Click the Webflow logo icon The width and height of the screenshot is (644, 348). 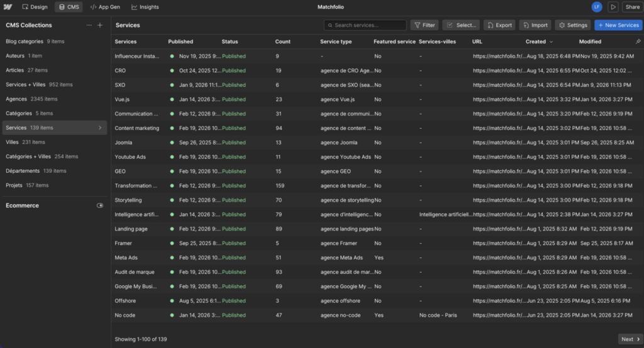(8, 7)
